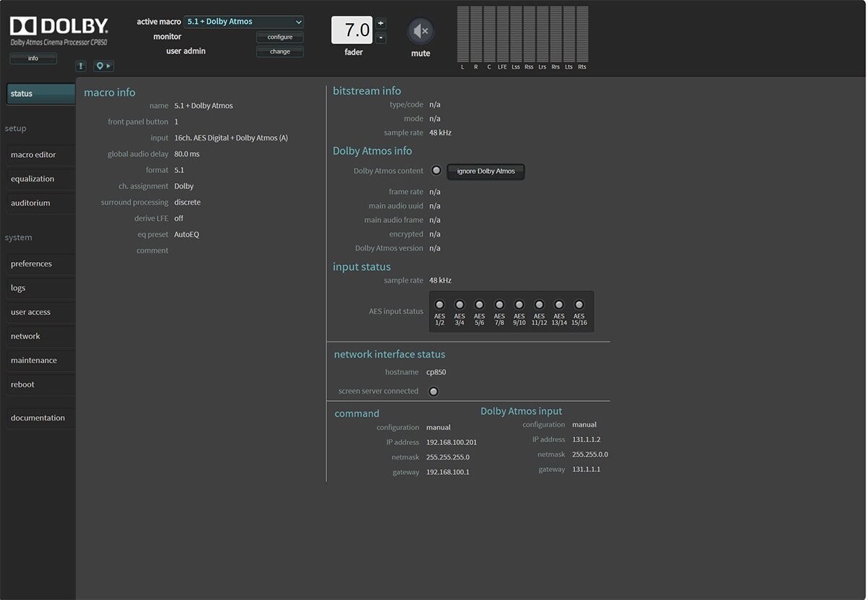Screen dimensions: 868x600
Task: Open the active macro dropdown
Action: [244, 22]
